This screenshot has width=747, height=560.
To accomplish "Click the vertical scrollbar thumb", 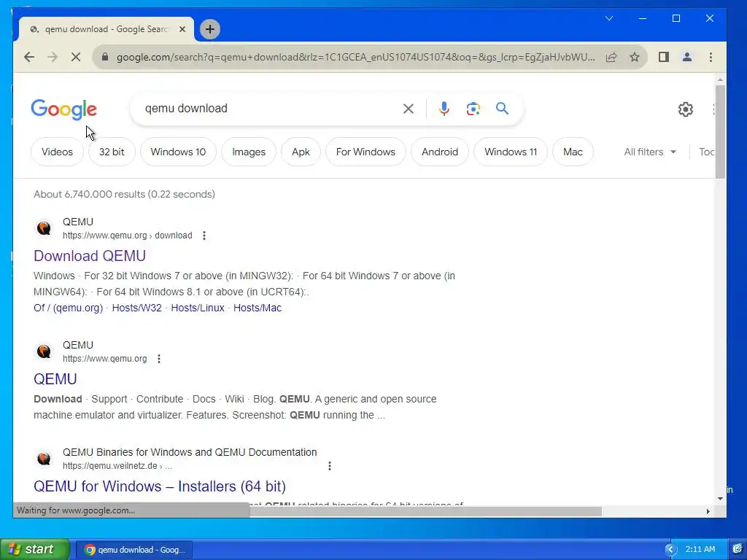I will [x=720, y=131].
